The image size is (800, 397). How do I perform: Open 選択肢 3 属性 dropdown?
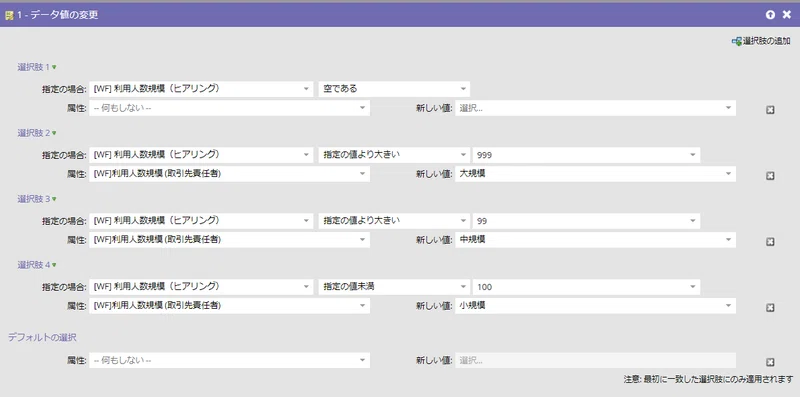click(x=229, y=239)
